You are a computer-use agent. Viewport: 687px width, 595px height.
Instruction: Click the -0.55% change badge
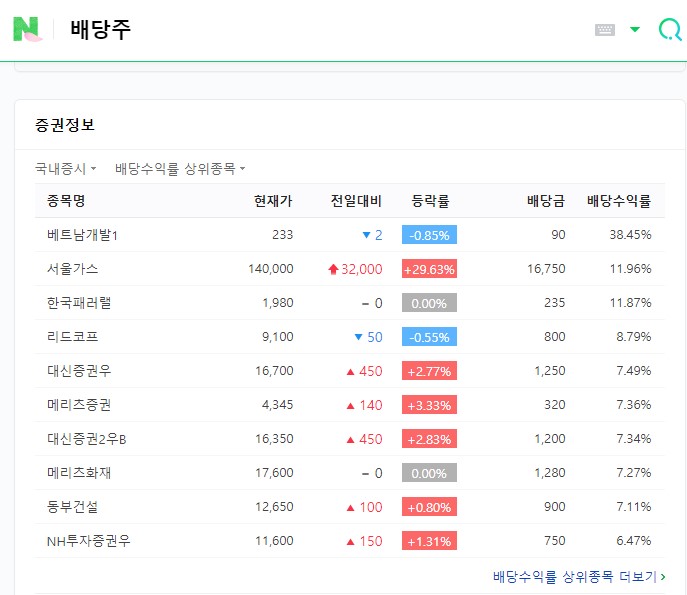coord(429,336)
